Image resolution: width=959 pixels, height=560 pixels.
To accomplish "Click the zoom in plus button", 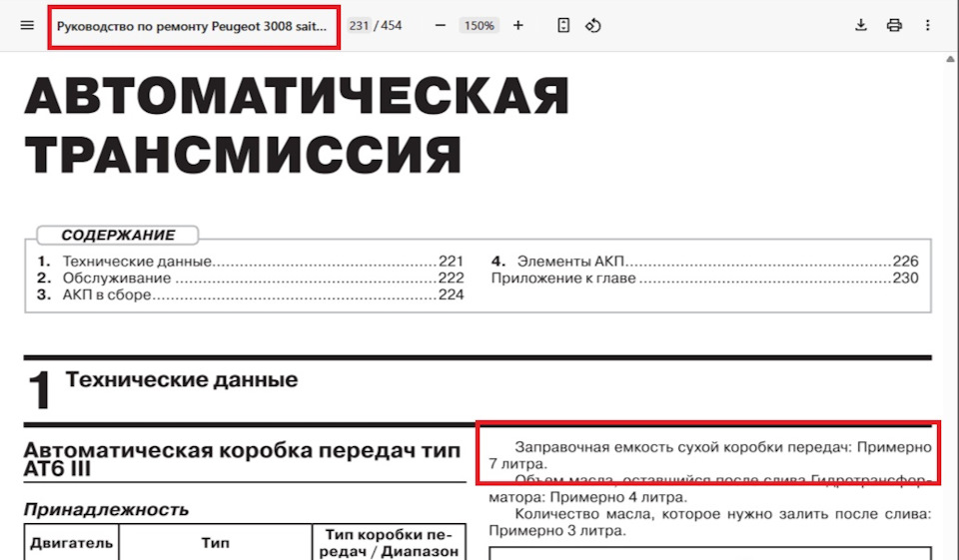I will (518, 25).
